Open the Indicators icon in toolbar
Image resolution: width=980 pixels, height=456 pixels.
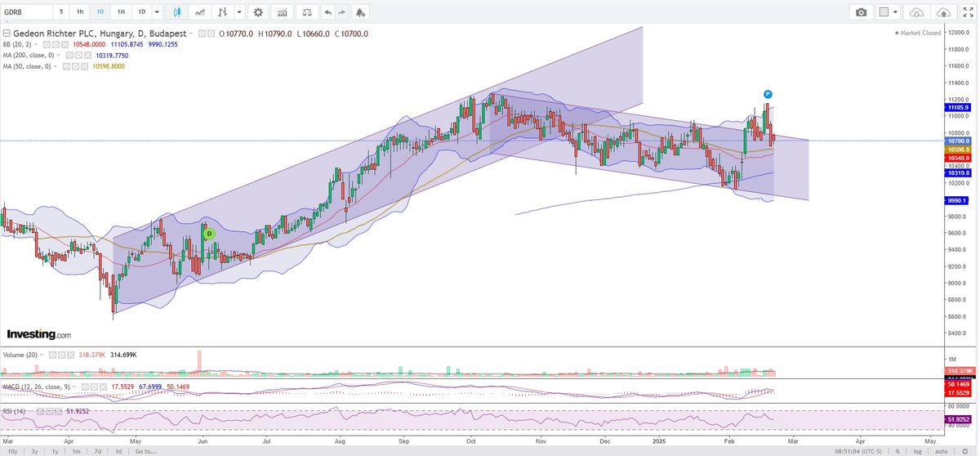click(x=282, y=12)
